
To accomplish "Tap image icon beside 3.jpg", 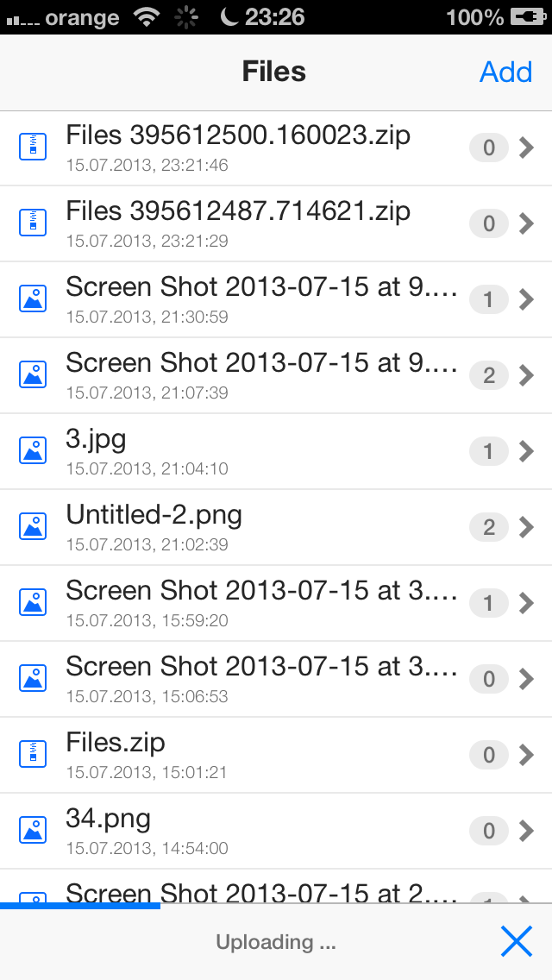I will (x=33, y=451).
